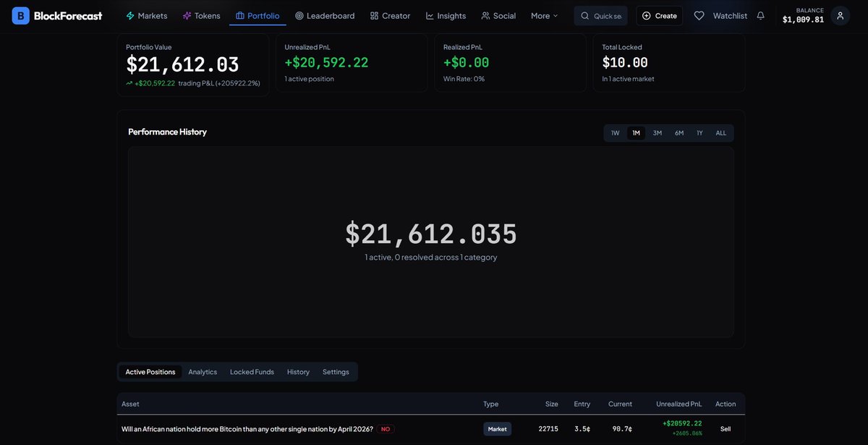Viewport: 868px width, 445px height.
Task: Click the Market type badge
Action: (x=498, y=429)
